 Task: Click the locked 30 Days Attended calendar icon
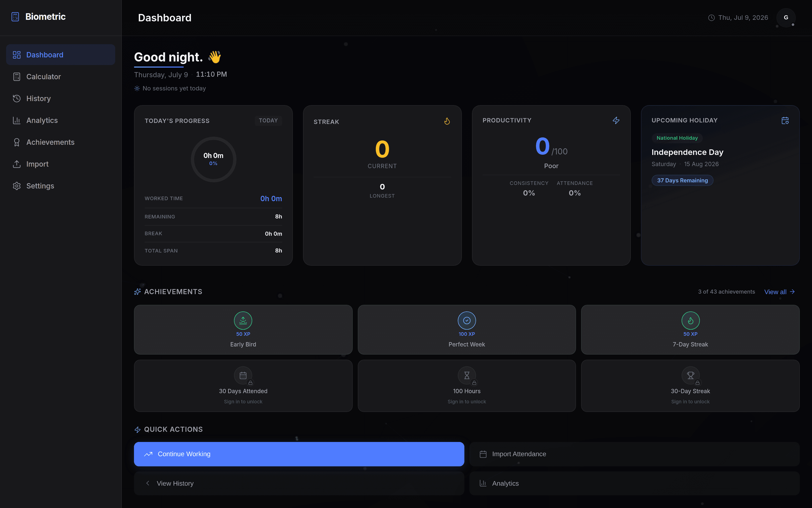243,375
